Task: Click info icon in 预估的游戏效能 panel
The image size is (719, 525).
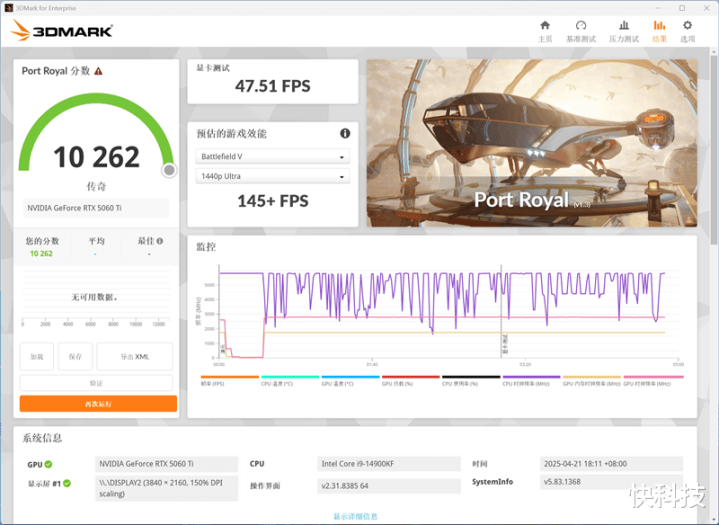Action: 345,133
